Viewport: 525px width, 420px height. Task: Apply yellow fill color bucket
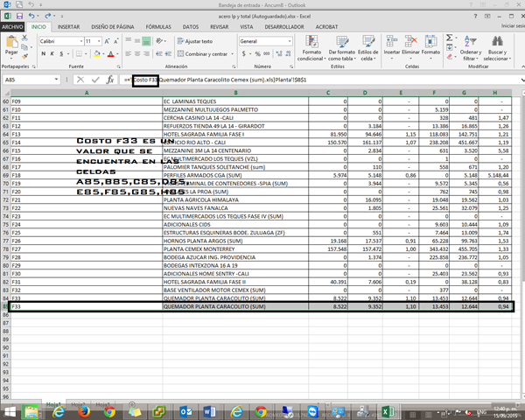(x=97, y=53)
